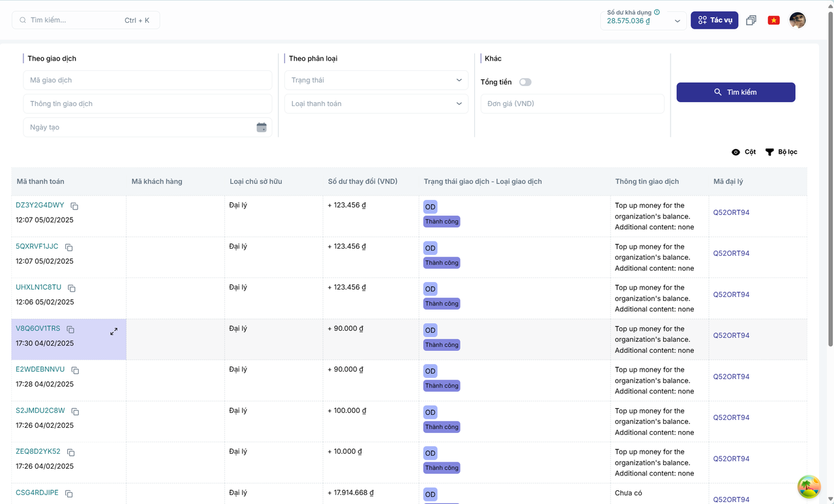
Task: Expand the V8Q6OV1TRS row details
Action: 114,331
